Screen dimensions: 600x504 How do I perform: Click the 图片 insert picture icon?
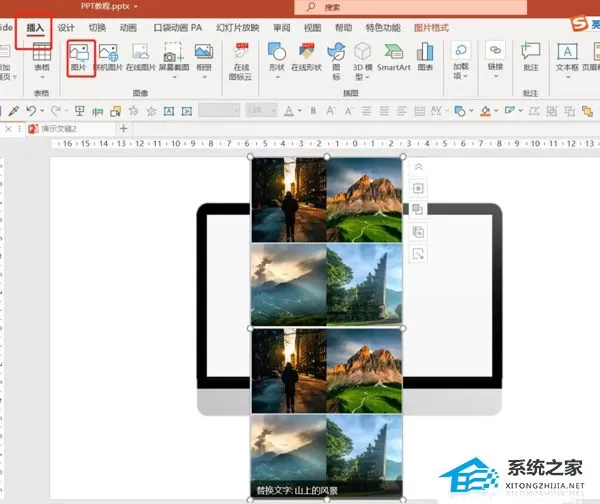pos(81,57)
